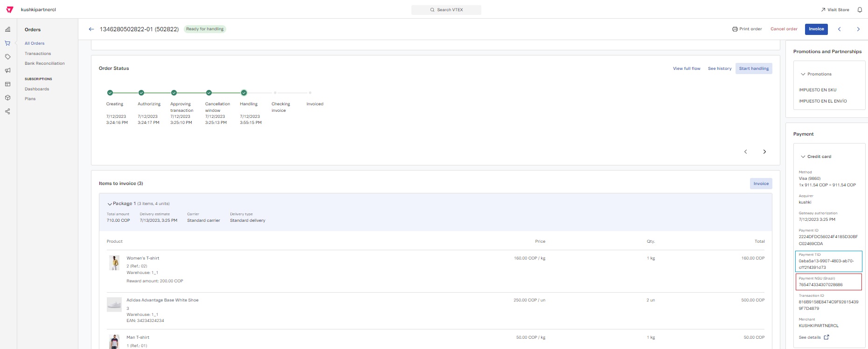The width and height of the screenshot is (868, 349).
Task: Click Cancel order
Action: pos(784,29)
